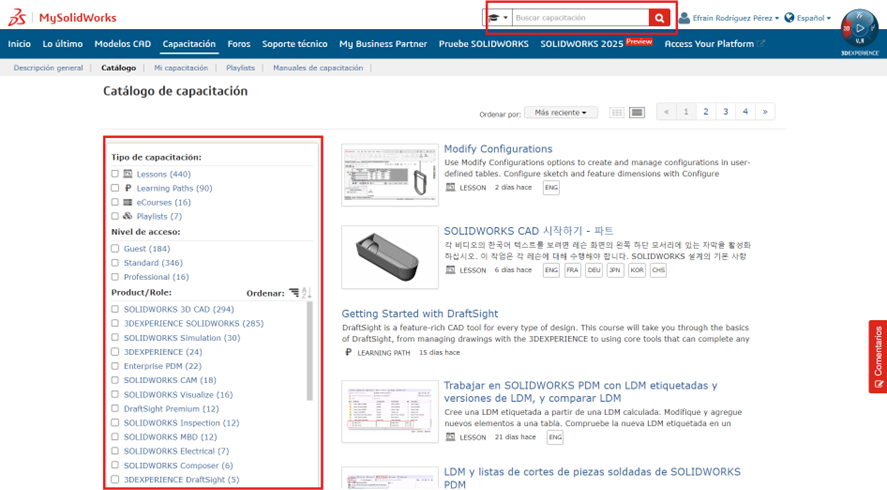887x490 pixels.
Task: Open the Efraín Rodríguez Pérez user menu
Action: tap(735, 18)
